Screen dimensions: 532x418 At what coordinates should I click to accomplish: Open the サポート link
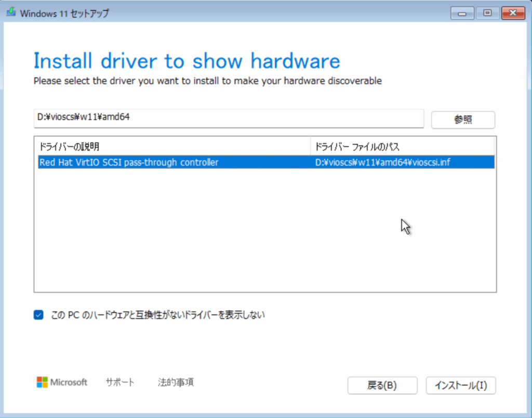(x=120, y=382)
